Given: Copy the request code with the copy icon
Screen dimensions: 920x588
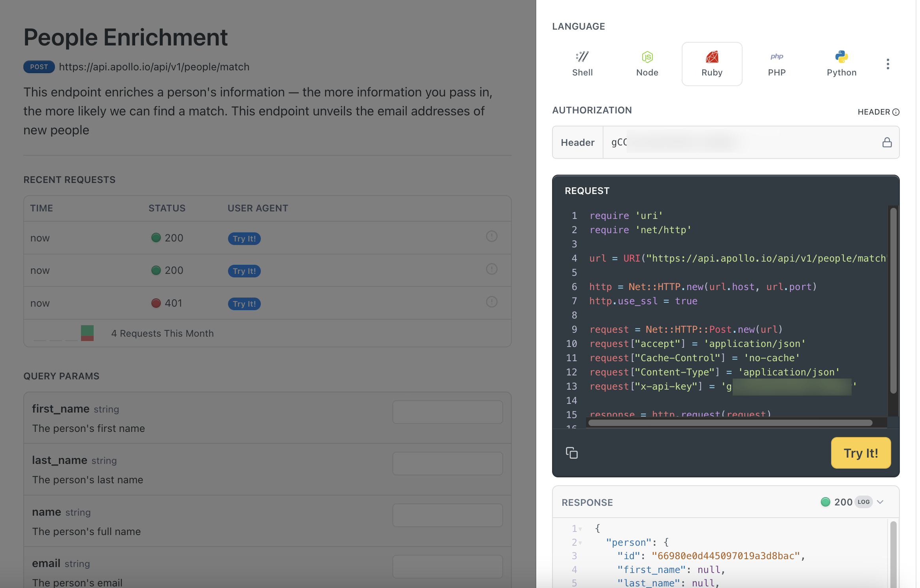Looking at the screenshot, I should [x=571, y=453].
